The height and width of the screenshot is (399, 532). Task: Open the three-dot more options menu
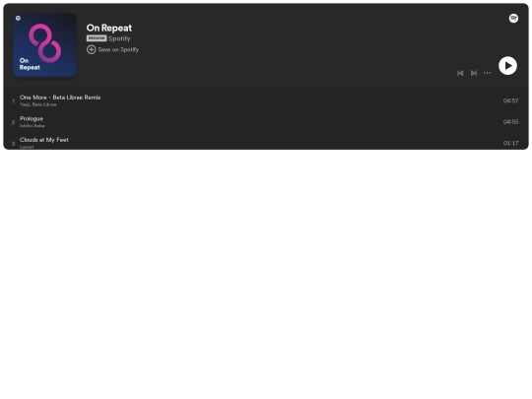point(487,73)
